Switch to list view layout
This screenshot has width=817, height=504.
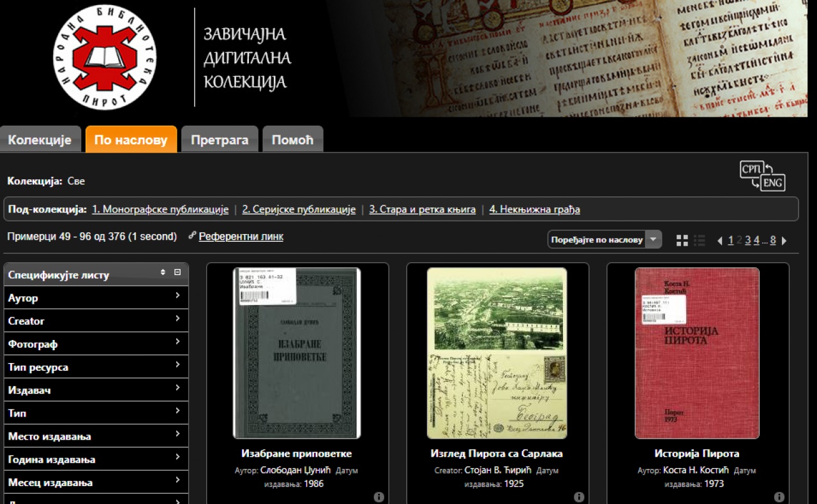point(700,241)
